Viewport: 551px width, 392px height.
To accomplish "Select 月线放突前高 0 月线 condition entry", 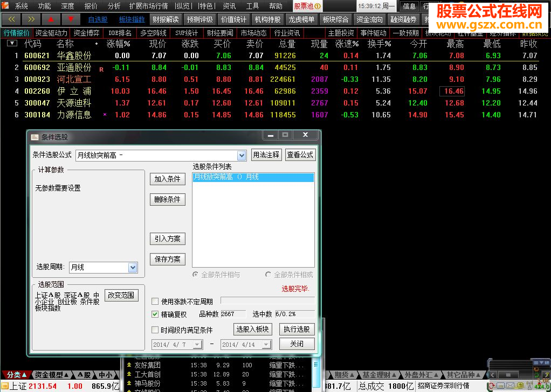I will coord(253,177).
